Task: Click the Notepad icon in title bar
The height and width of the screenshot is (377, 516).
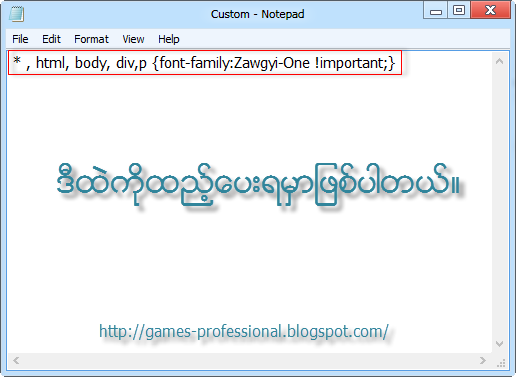Action: pyautogui.click(x=17, y=14)
